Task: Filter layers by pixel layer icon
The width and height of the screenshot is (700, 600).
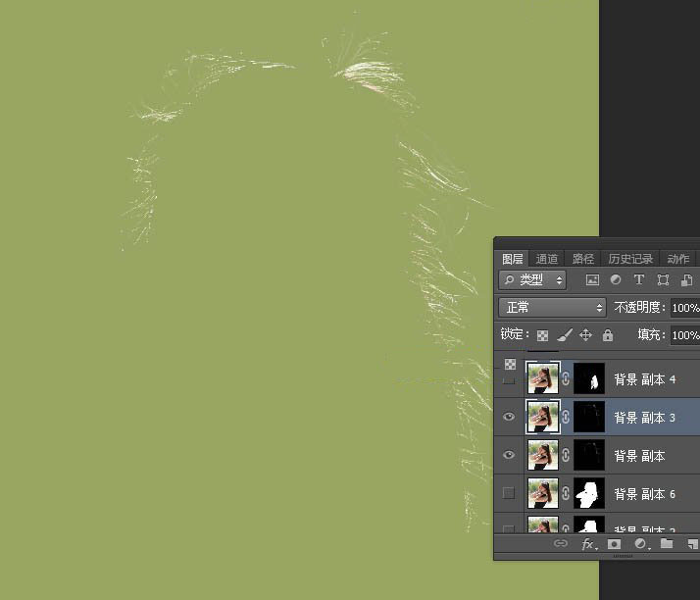Action: (x=592, y=280)
